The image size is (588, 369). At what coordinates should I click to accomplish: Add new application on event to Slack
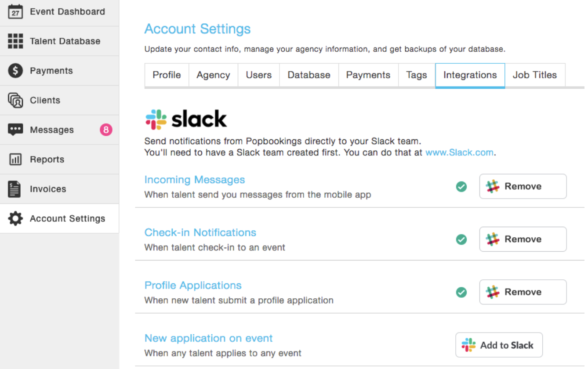click(499, 345)
